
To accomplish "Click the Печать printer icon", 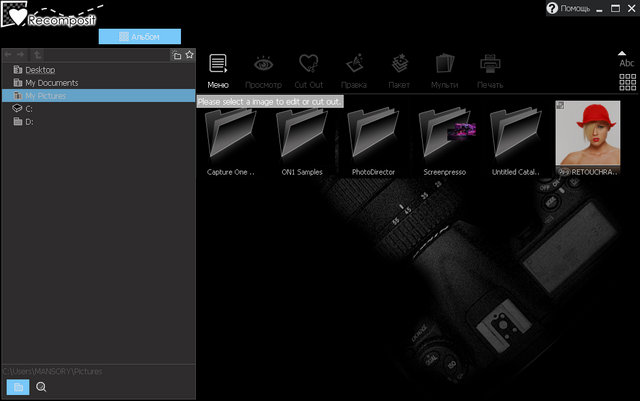I will point(490,68).
